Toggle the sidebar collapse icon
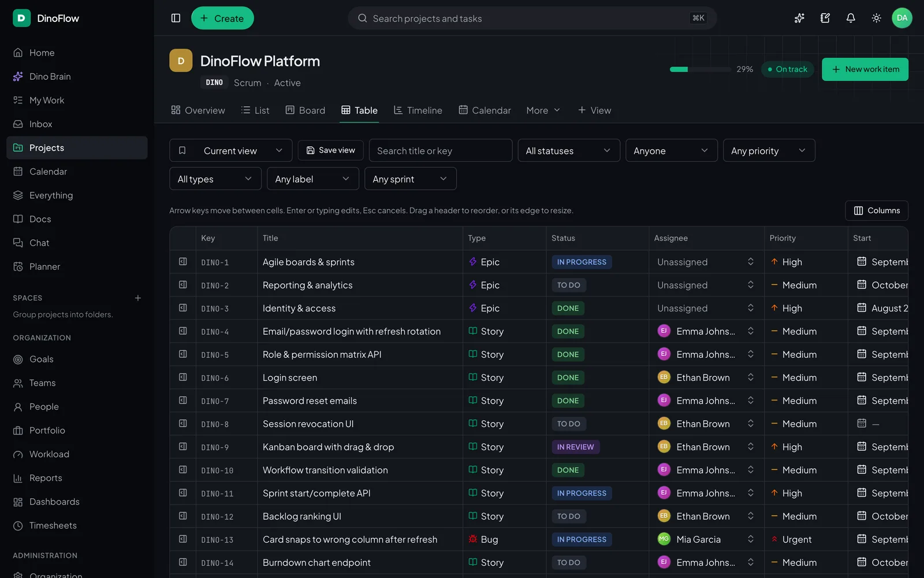This screenshot has height=578, width=924. point(176,18)
